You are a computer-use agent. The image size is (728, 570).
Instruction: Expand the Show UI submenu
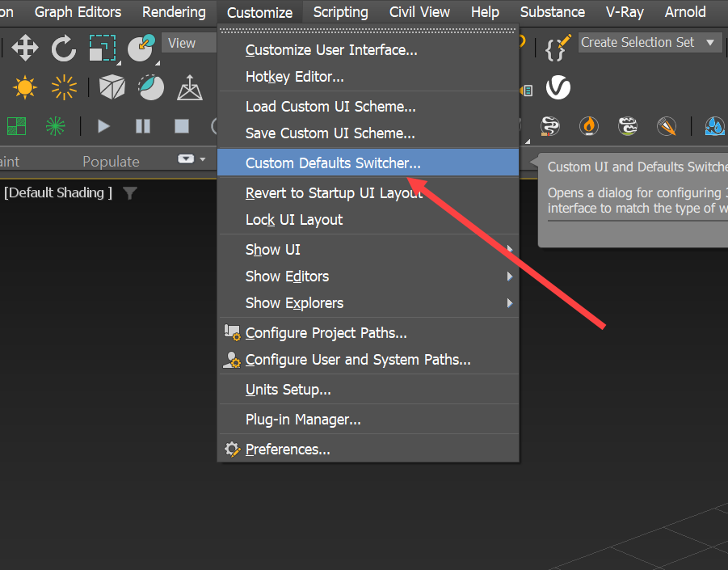[368, 250]
